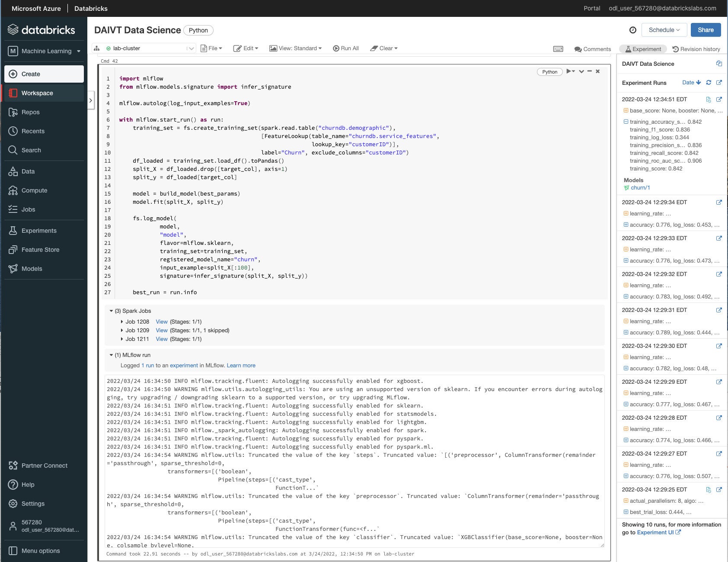Expand base_score parameters of latest run
728x562 pixels.
pos(626,111)
